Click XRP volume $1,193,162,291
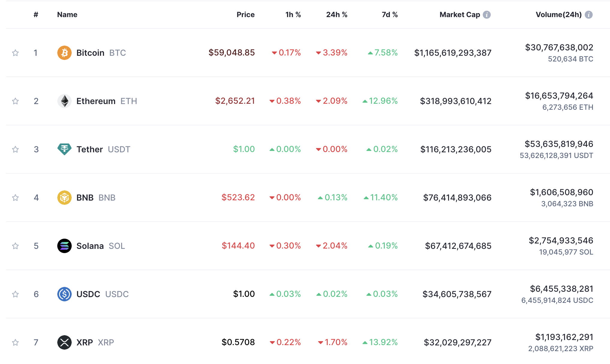610x364 pixels. pos(564,337)
